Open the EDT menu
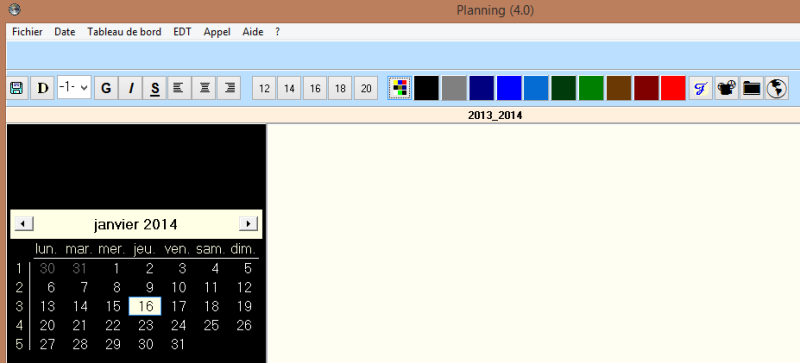 [x=182, y=32]
